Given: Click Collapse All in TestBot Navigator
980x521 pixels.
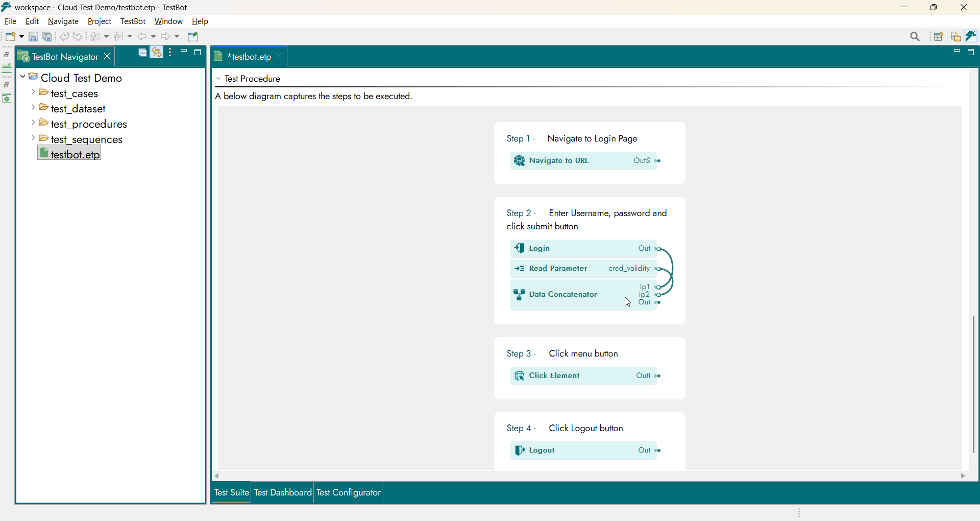Looking at the screenshot, I should click(143, 53).
